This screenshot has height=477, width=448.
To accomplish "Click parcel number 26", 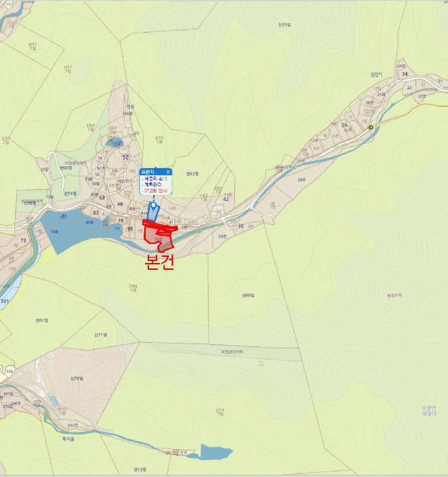I will [344, 125].
